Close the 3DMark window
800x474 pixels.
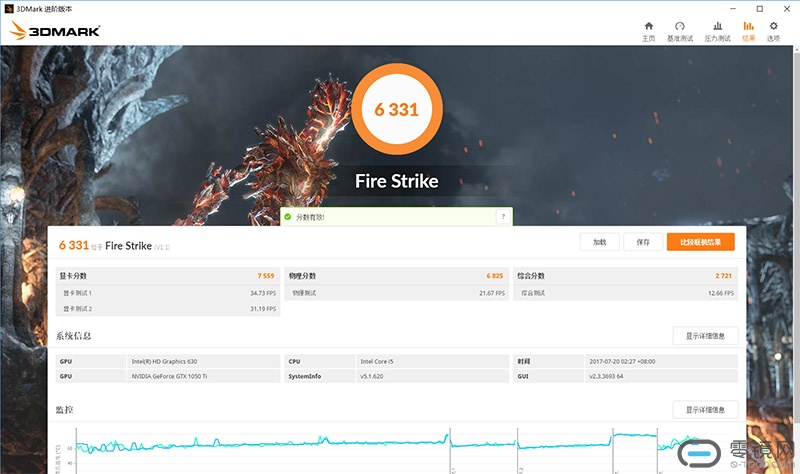(787, 9)
